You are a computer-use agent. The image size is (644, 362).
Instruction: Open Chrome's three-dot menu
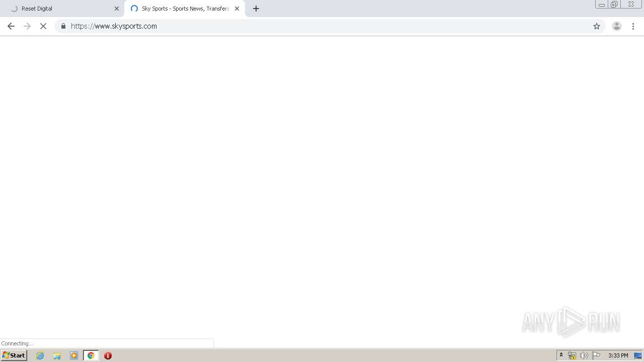633,26
